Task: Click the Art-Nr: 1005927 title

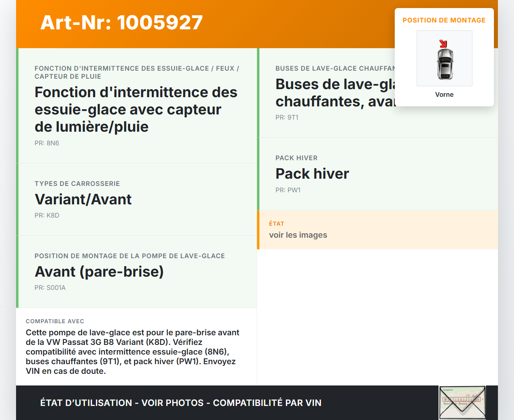Action: [x=121, y=22]
